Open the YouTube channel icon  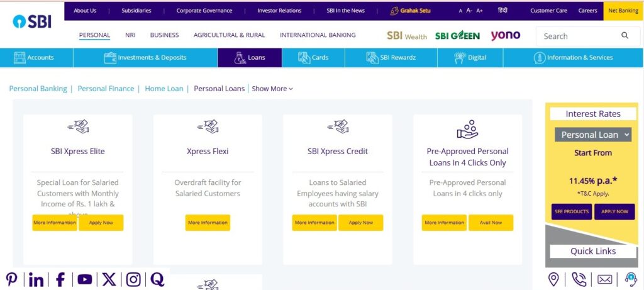[84, 279]
